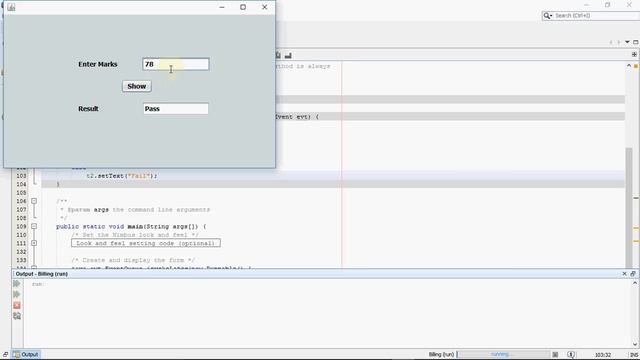Cancel the running task via status bar stop icon

(x=555, y=354)
